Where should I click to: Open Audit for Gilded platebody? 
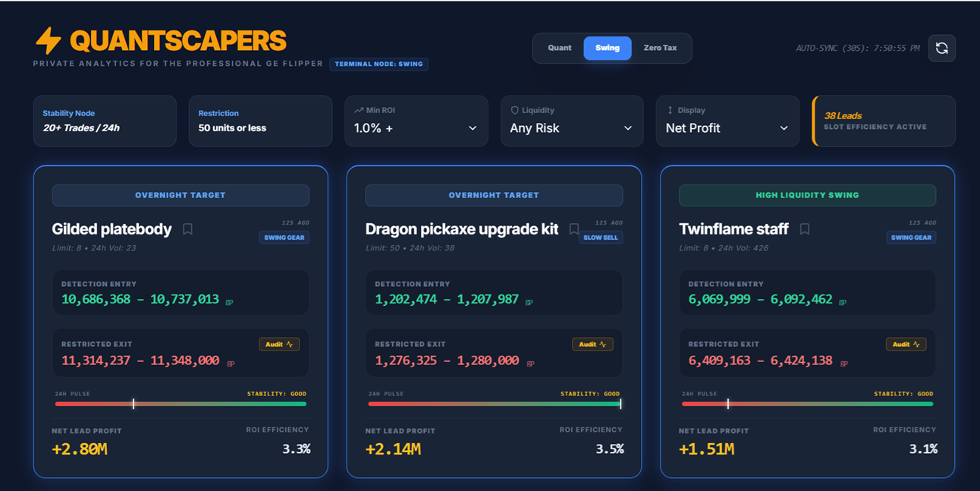point(279,345)
